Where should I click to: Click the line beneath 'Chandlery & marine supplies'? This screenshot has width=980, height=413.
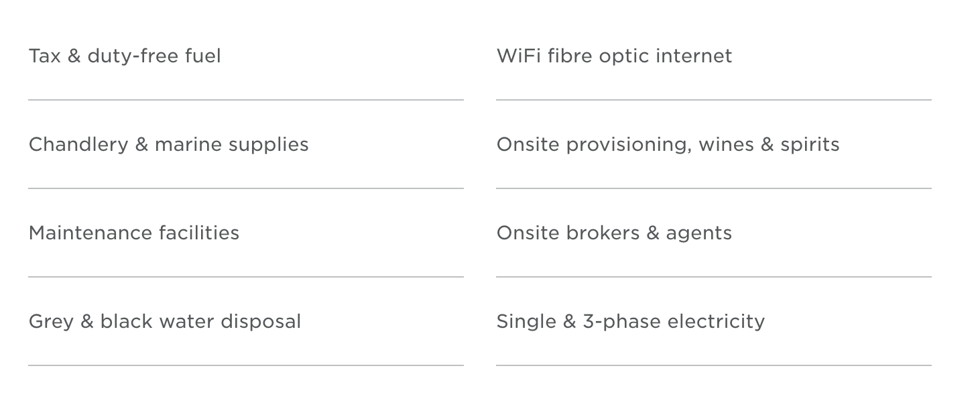[x=246, y=188]
